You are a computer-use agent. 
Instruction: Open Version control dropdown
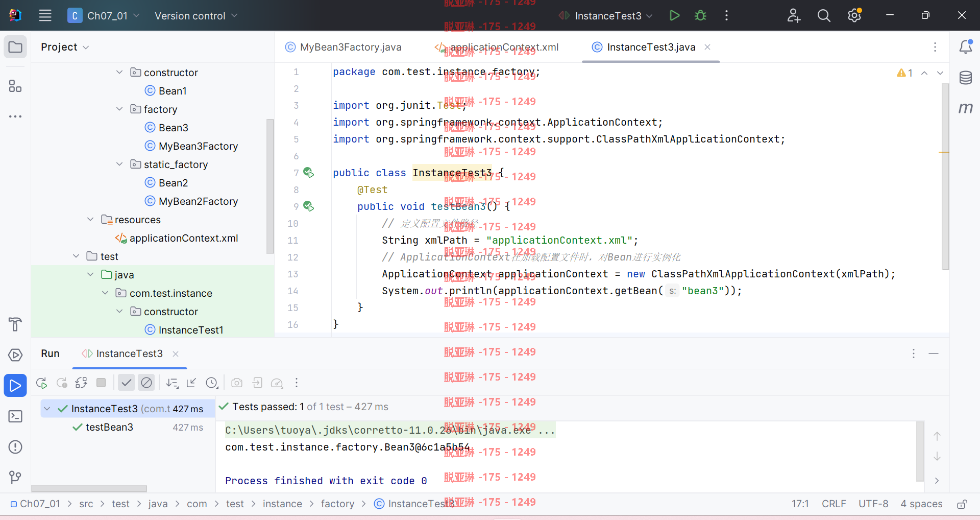click(196, 15)
